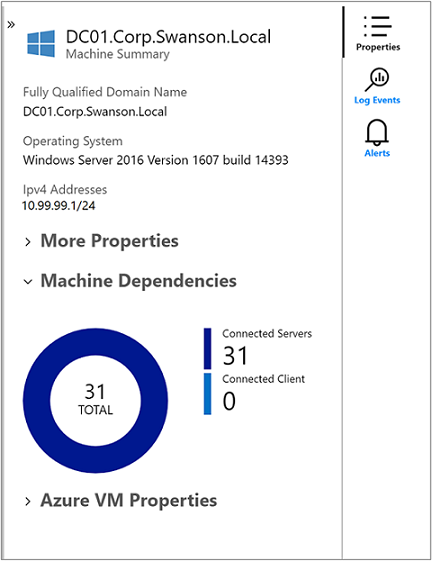
Task: Click the More Properties heading
Action: [x=110, y=241]
